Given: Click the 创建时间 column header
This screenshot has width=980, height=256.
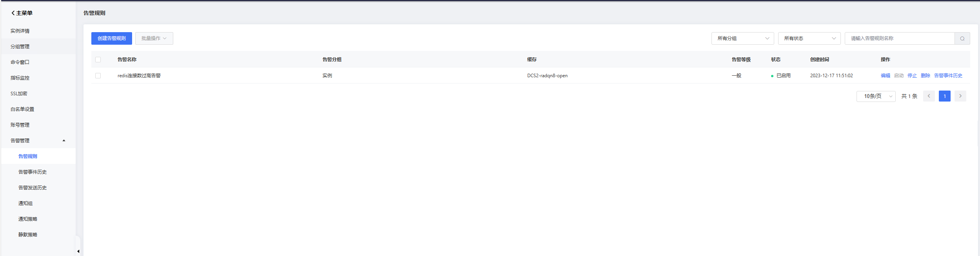Looking at the screenshot, I should click(819, 60).
